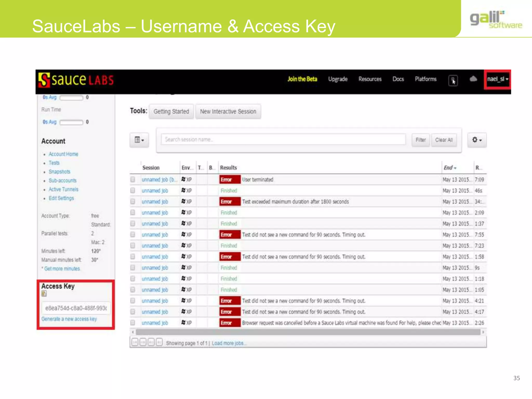Open Upgrade in top navigation

click(x=338, y=79)
